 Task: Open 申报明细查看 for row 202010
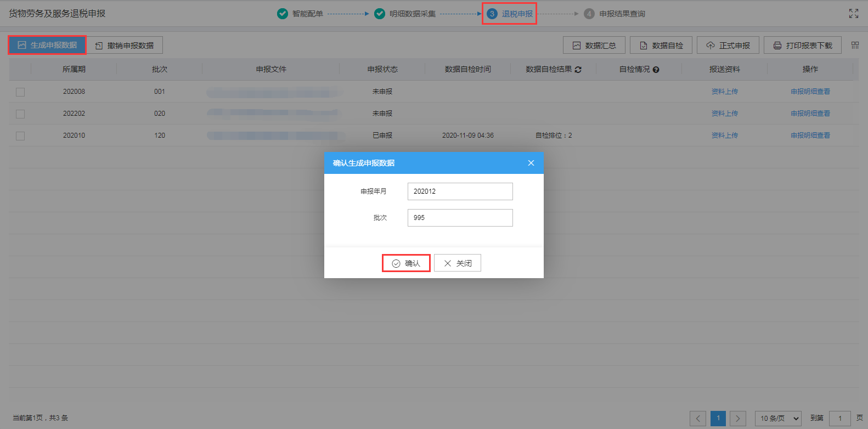point(810,136)
